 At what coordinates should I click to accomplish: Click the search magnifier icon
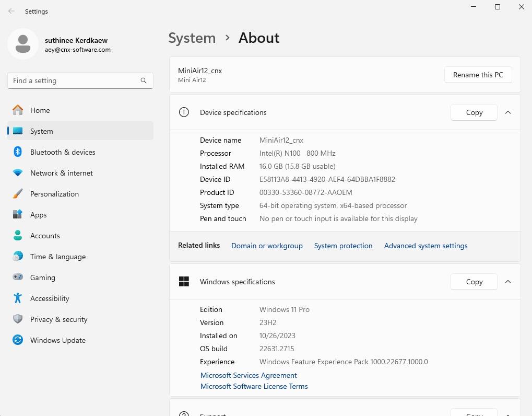[x=144, y=80]
